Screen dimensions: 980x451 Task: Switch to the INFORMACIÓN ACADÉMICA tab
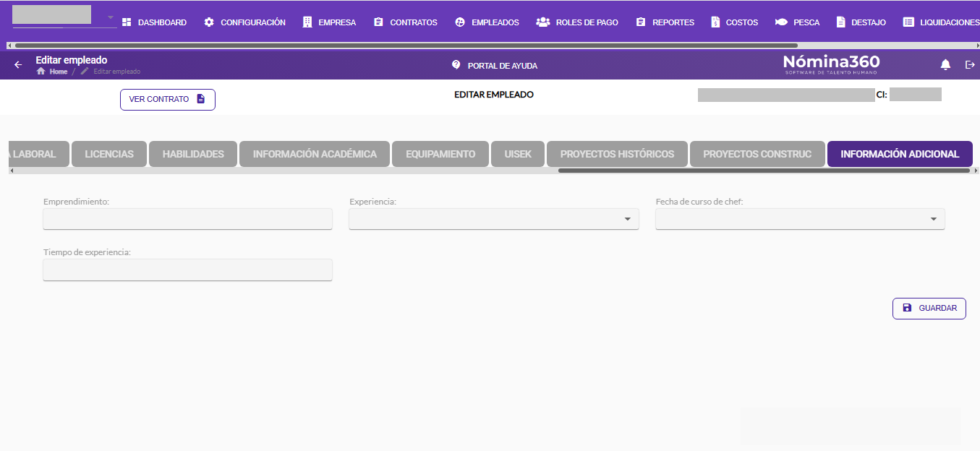(x=315, y=154)
